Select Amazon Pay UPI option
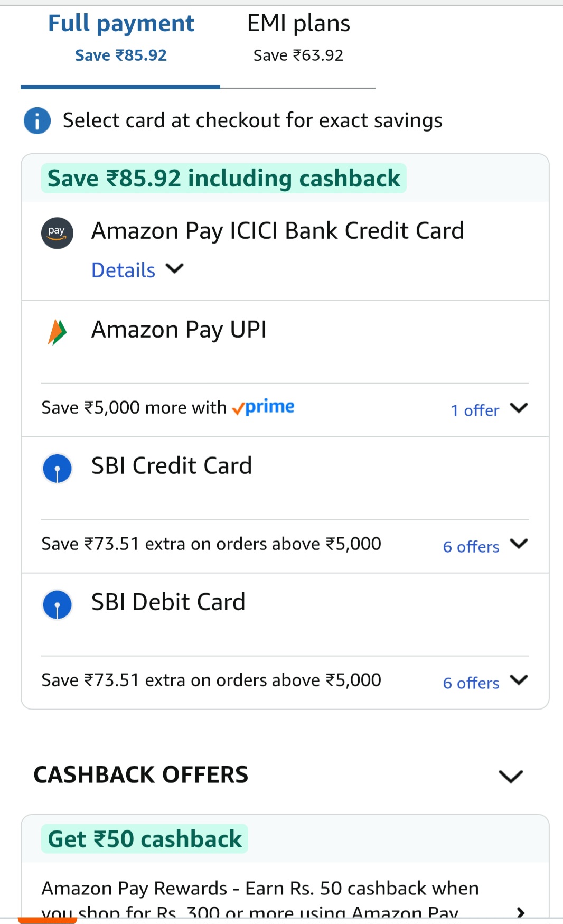Screen dimensions: 563x924 [179, 330]
